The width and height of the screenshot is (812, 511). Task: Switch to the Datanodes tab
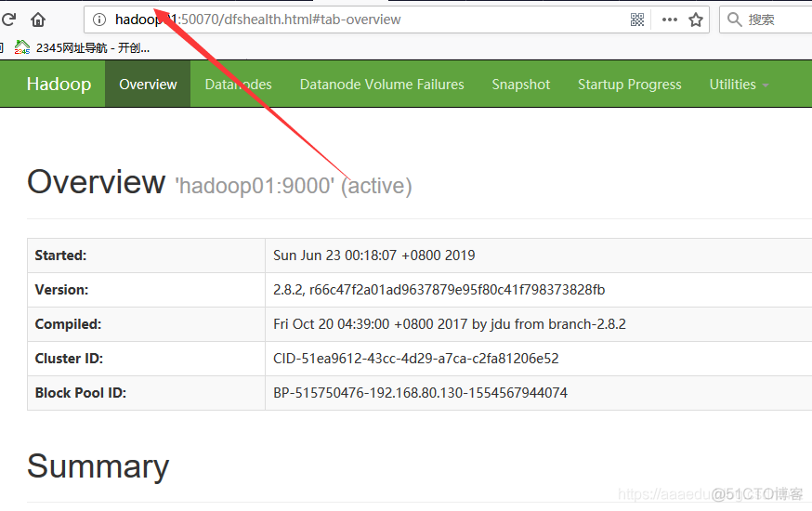point(238,85)
